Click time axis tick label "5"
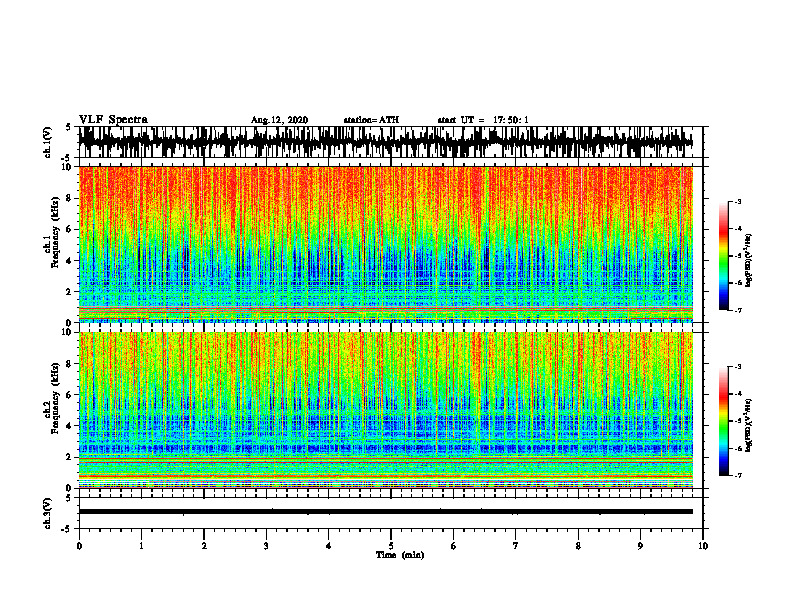Viewport: 792px width, 612px height. click(391, 546)
